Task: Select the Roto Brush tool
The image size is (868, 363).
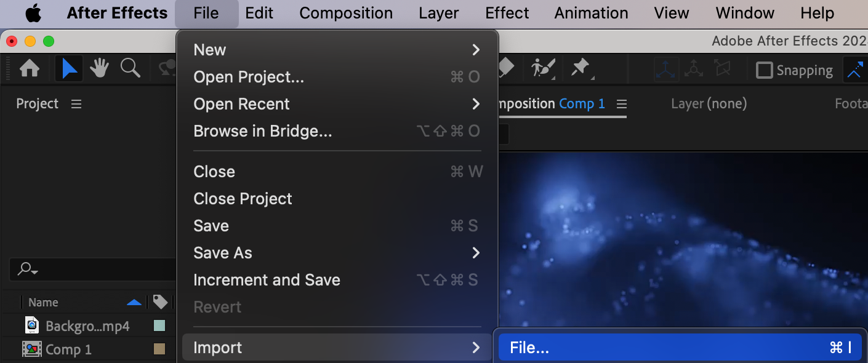Action: tap(543, 68)
